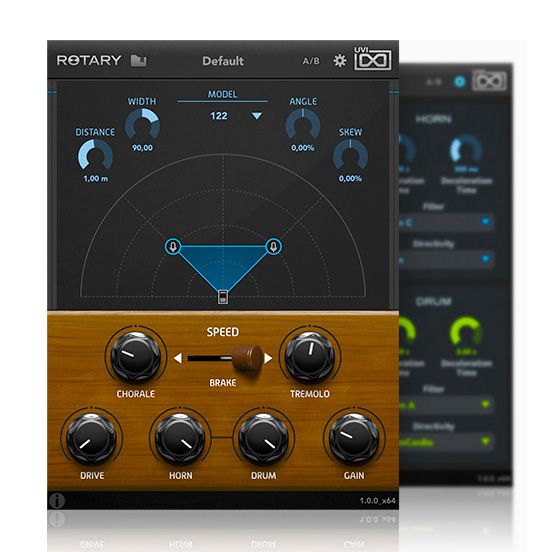Click the Distance knob
Screen dimensions: 552x552
coord(95,155)
